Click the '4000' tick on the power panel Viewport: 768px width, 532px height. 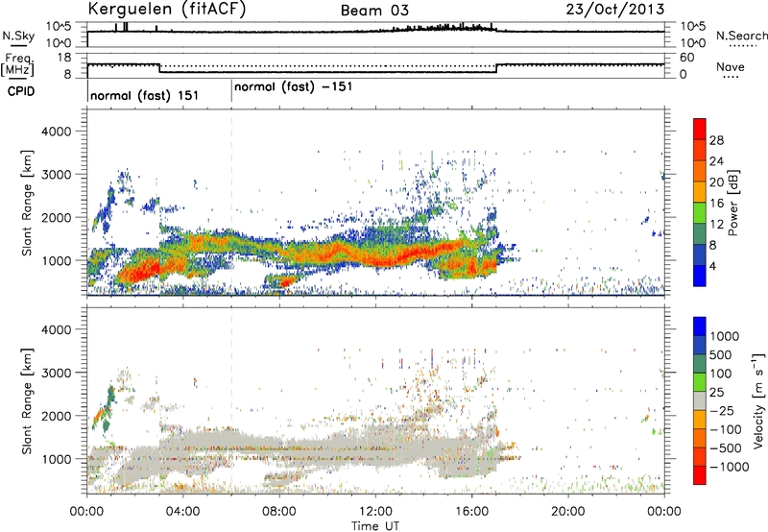tap(56, 132)
